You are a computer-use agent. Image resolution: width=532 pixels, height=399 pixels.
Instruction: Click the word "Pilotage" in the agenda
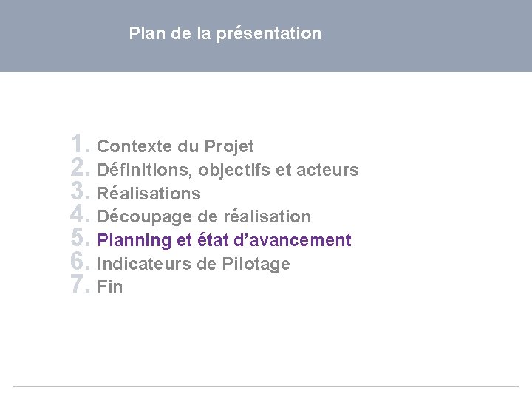click(x=256, y=264)
